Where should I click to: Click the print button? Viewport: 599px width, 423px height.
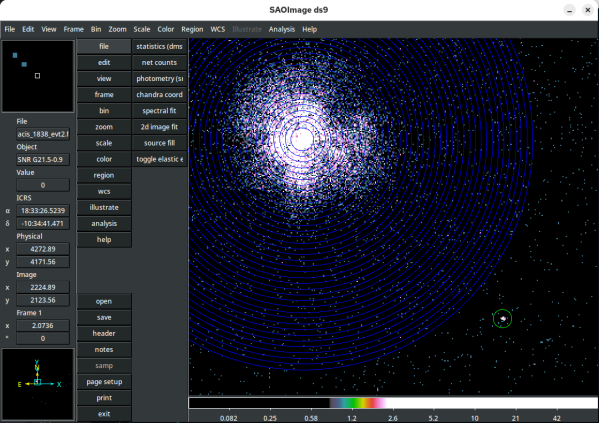[x=104, y=397]
